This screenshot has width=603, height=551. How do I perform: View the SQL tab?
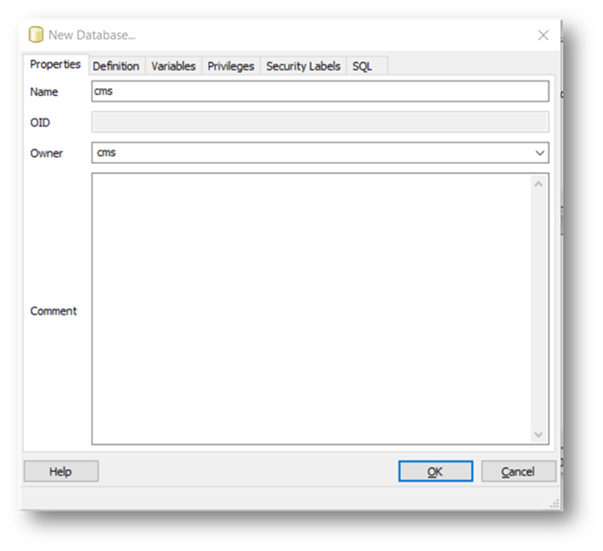[x=362, y=66]
